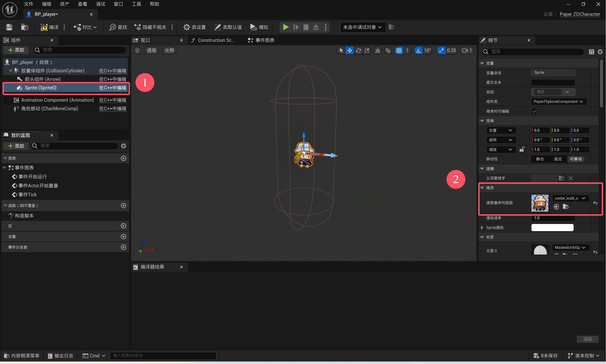Add a new variable with plus icon
Screen dimensions: 606x364
pos(124,237)
